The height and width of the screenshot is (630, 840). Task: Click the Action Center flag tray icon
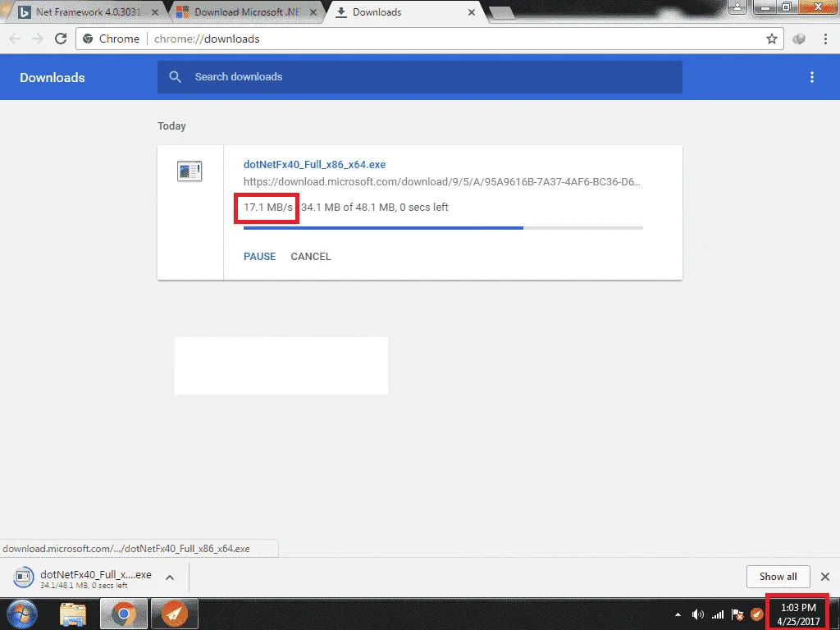coord(737,614)
